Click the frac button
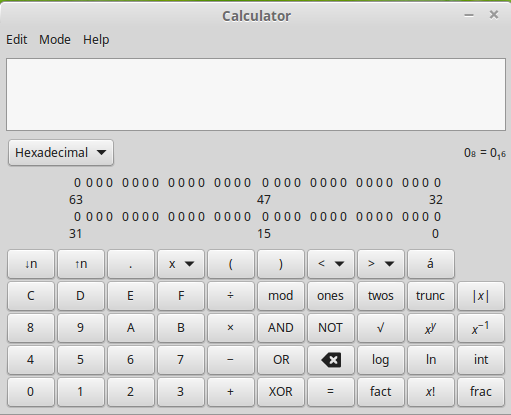This screenshot has height=415, width=511. [481, 392]
